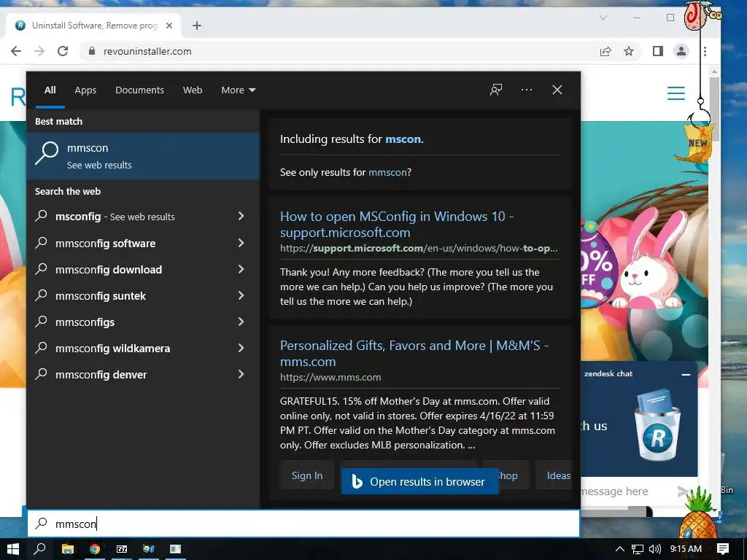Expand the More dropdown in search tabs
Viewport: 747px width, 560px height.
[x=239, y=90]
